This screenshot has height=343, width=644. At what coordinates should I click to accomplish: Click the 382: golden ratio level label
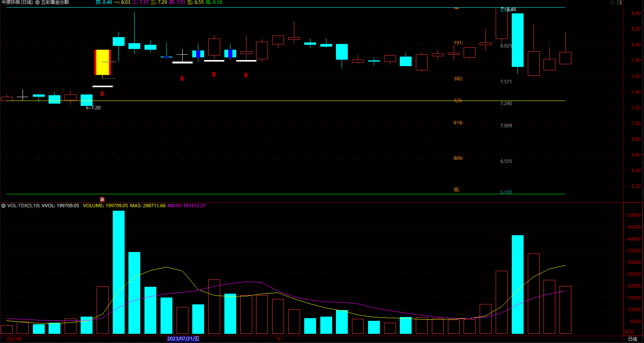[458, 79]
